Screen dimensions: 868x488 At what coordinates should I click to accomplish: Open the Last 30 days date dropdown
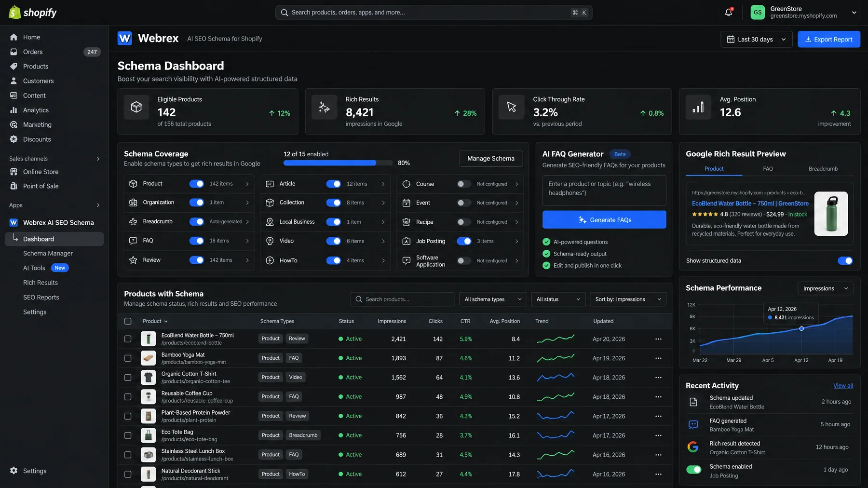click(x=757, y=40)
